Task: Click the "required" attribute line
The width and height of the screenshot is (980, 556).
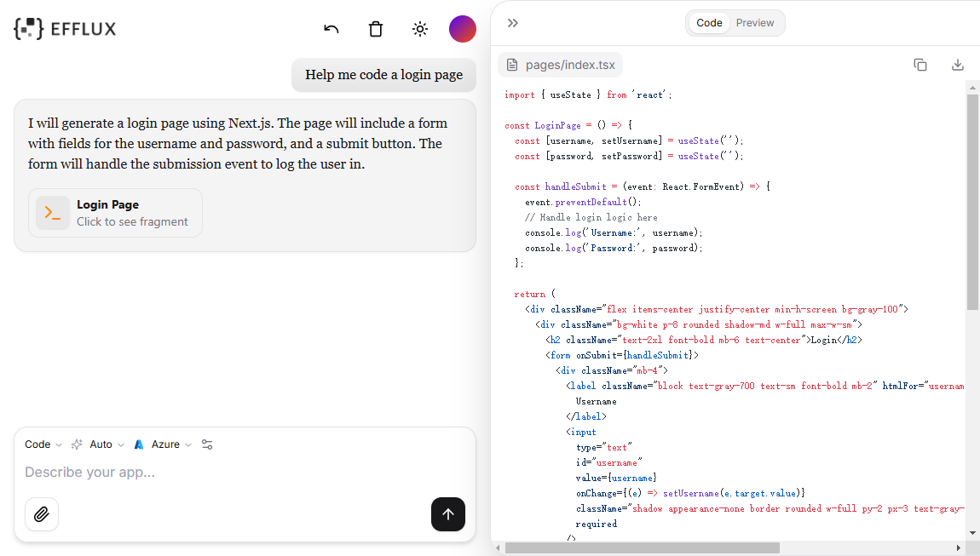Action: tap(597, 524)
